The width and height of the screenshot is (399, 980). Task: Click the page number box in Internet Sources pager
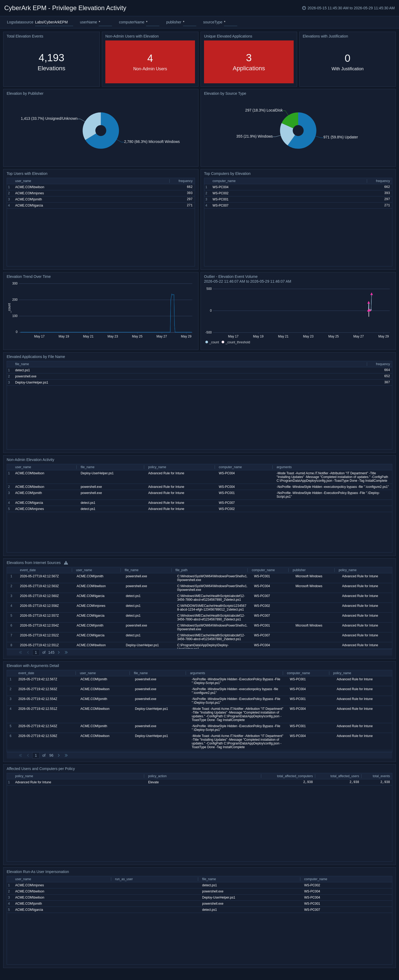[x=36, y=652]
